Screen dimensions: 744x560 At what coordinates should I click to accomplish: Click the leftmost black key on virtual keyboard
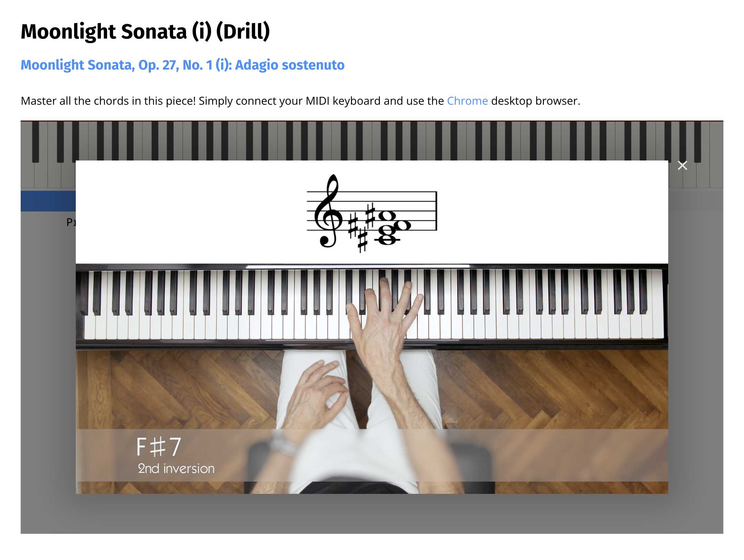pos(35,142)
